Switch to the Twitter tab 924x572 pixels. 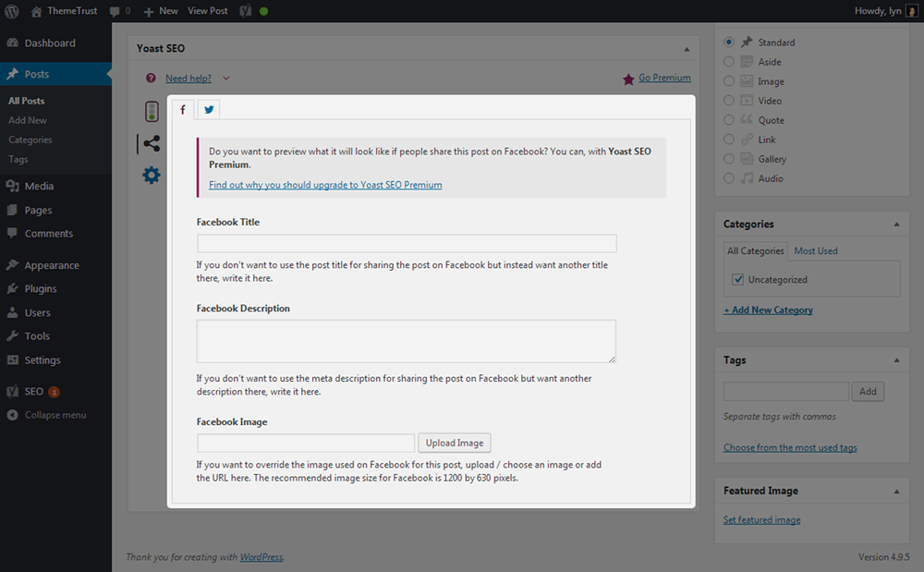pos(209,110)
